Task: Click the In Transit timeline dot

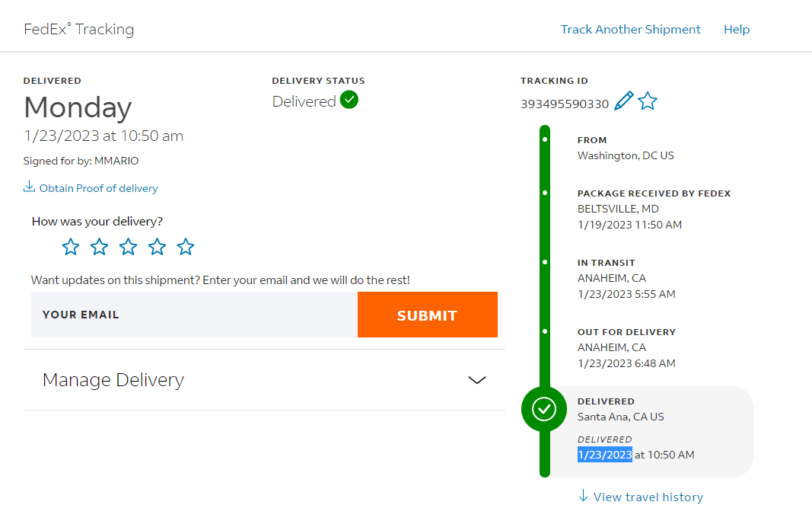Action: (545, 262)
